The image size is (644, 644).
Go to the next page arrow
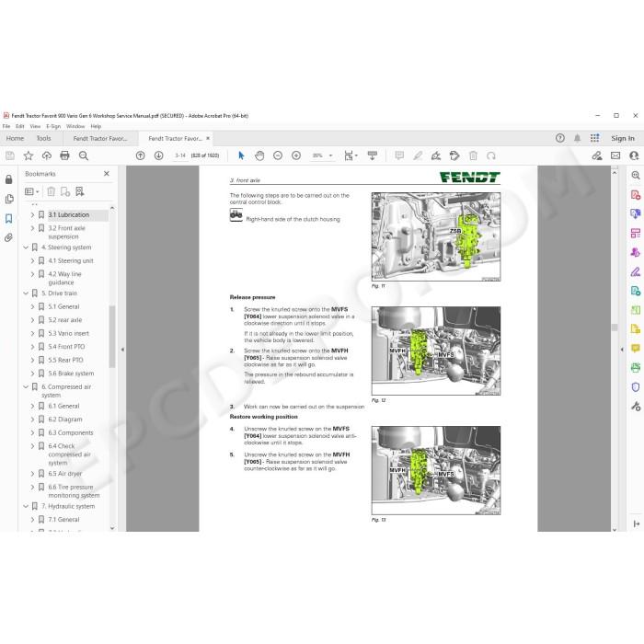(158, 155)
